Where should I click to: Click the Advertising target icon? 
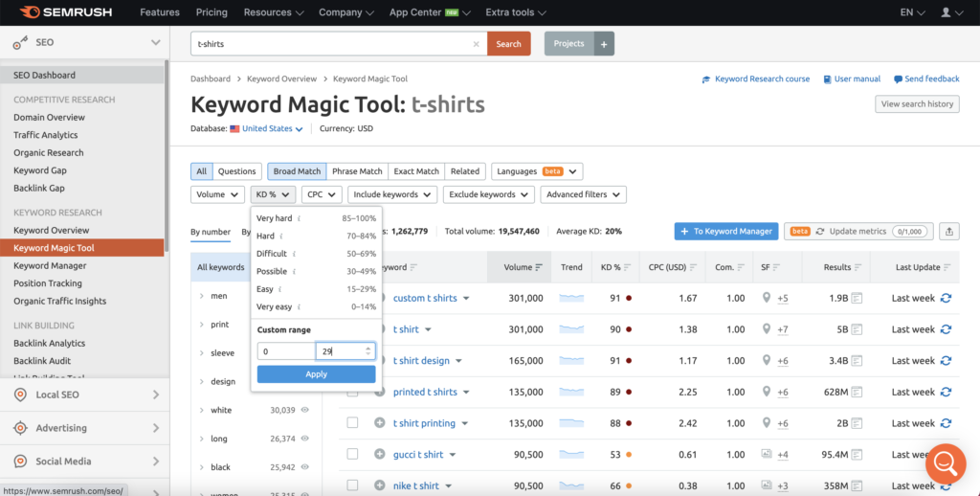pos(21,428)
